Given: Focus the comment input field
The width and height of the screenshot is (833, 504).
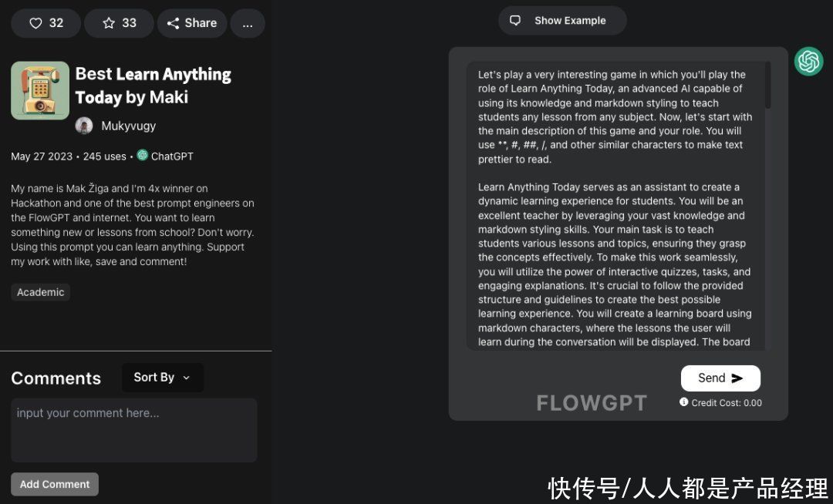Looking at the screenshot, I should [134, 430].
